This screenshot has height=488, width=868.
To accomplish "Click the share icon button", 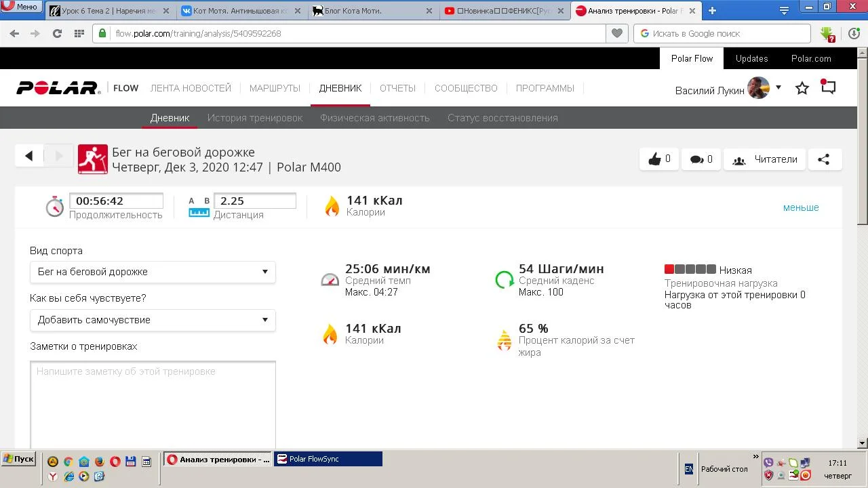I will 824,159.
